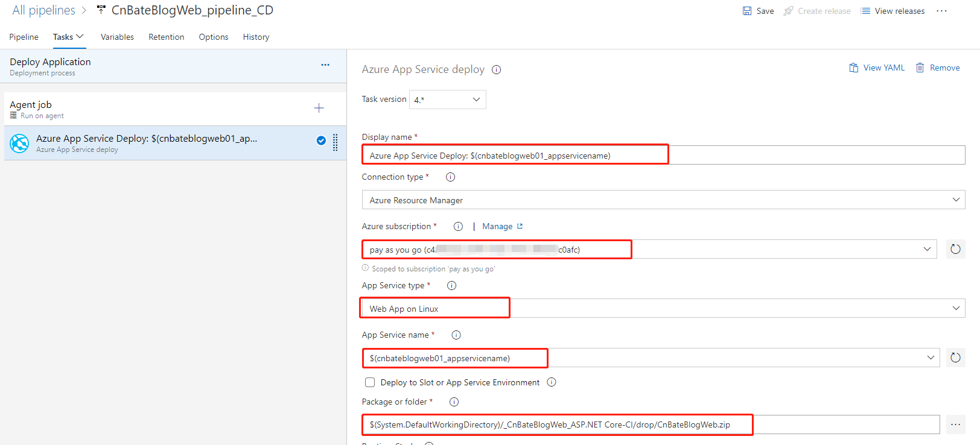The height and width of the screenshot is (445, 980).
Task: Click the Create release rocket icon
Action: click(x=788, y=11)
